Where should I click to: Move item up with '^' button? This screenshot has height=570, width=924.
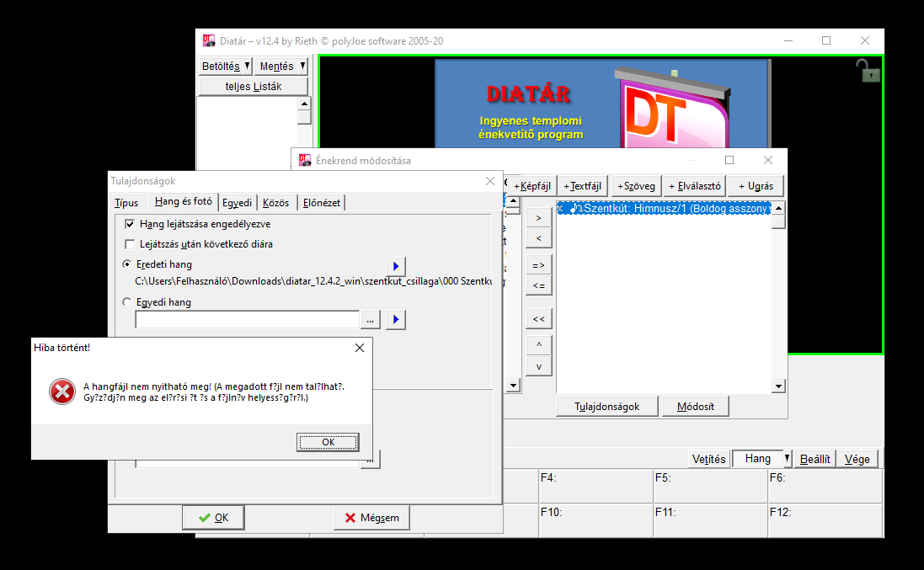click(x=538, y=345)
